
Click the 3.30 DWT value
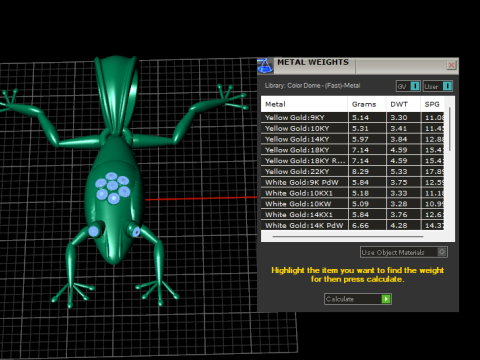(399, 118)
